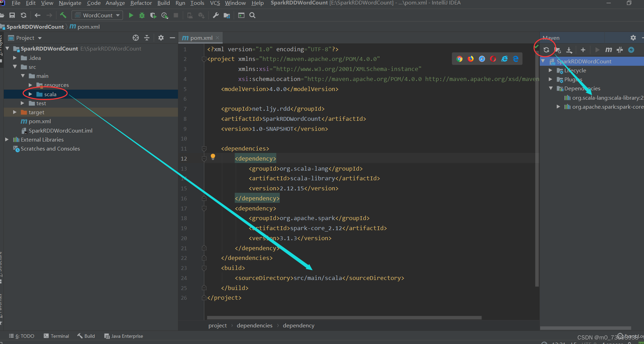Close the pom.xml editor tab
The image size is (644, 344).
click(217, 38)
